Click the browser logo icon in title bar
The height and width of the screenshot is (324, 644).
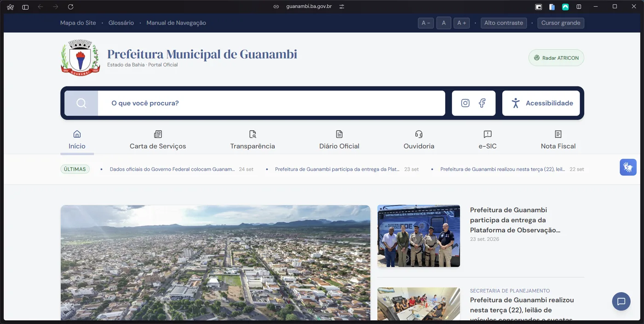(x=11, y=7)
